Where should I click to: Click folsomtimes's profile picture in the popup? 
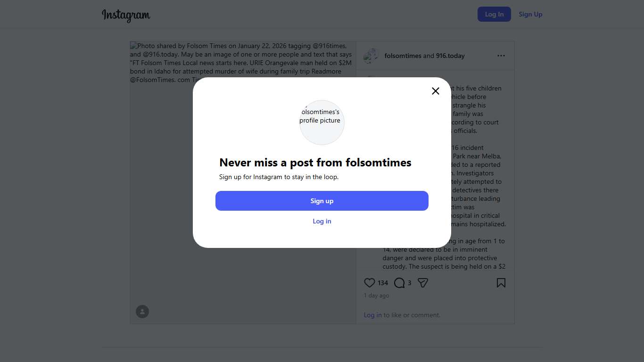(322, 123)
